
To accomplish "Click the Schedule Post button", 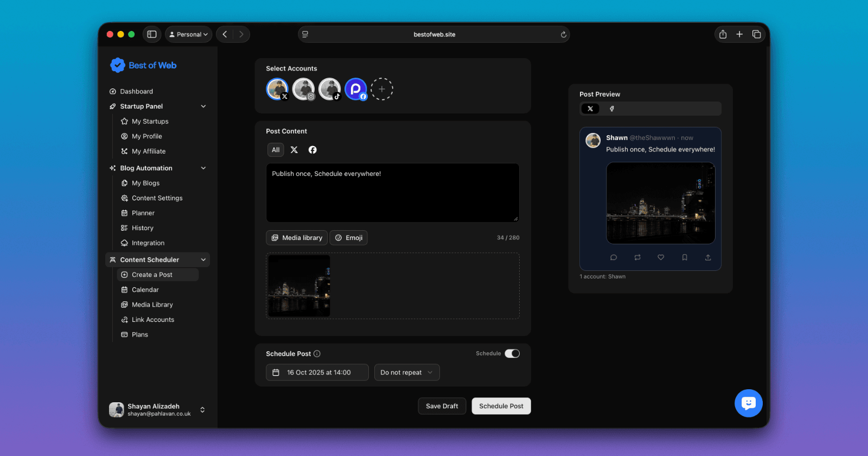I will click(x=501, y=406).
